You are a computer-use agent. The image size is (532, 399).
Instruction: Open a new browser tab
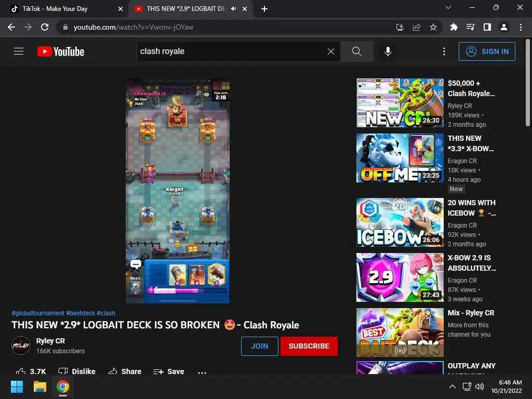pyautogui.click(x=264, y=9)
